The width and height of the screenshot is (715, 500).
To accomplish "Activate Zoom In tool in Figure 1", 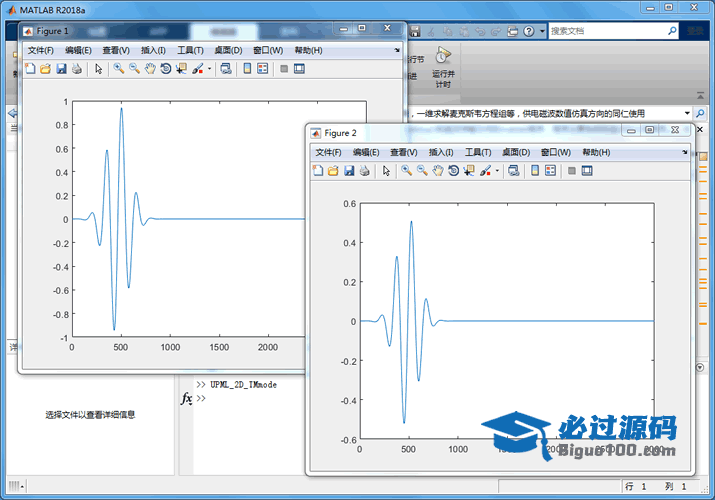I will (x=119, y=69).
